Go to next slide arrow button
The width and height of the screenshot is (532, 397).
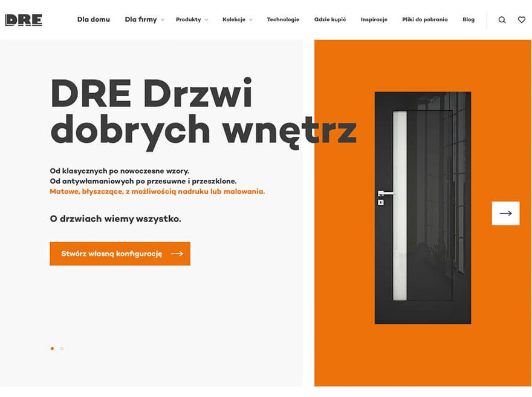point(505,213)
